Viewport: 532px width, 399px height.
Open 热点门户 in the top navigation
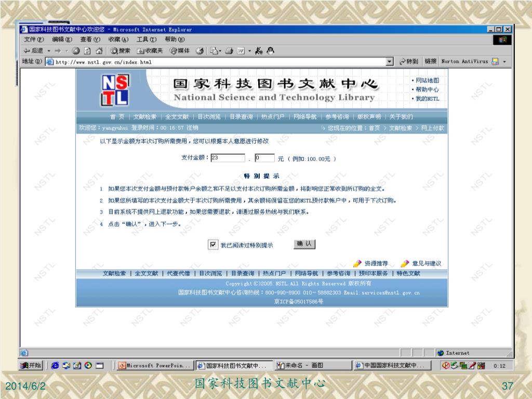pos(273,117)
